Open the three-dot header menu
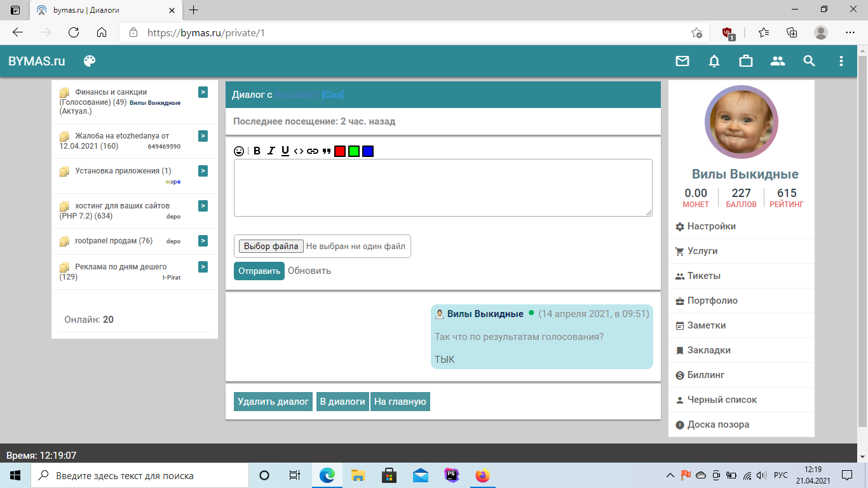 point(841,61)
